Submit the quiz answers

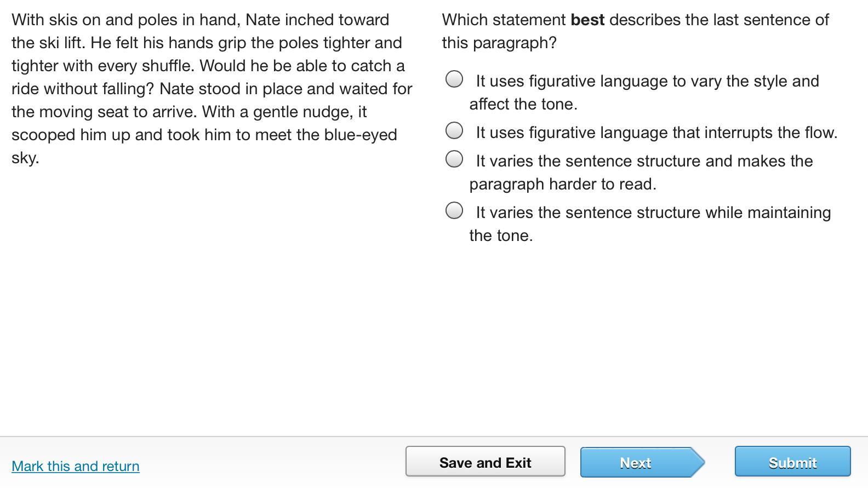(x=792, y=462)
